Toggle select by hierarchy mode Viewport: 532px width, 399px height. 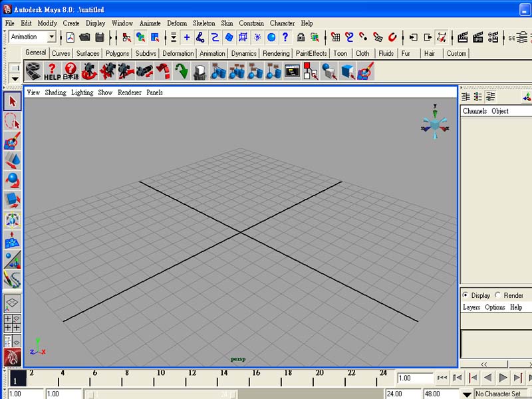tap(126, 37)
